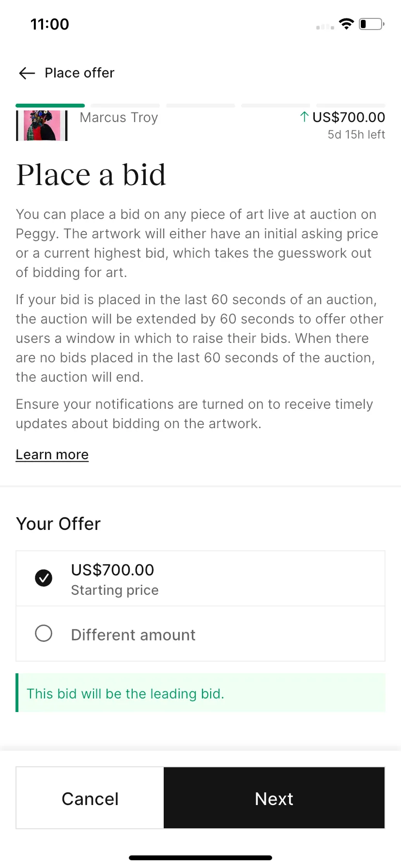Open the Learn more link
Image resolution: width=401 pixels, height=868 pixels.
click(52, 454)
